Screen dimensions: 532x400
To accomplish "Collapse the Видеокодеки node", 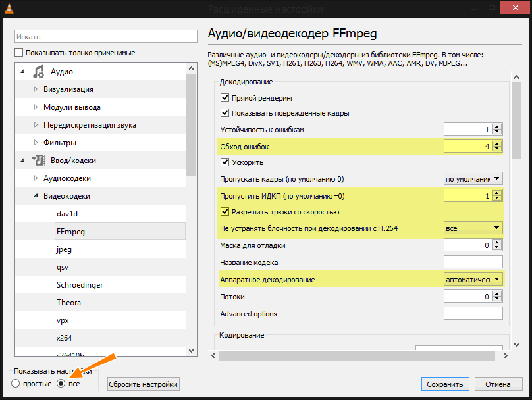I will point(36,196).
